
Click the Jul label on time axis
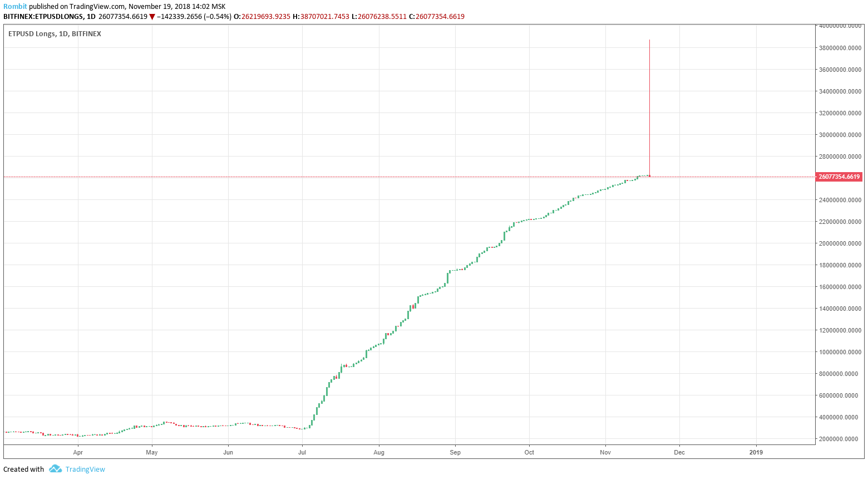click(302, 452)
